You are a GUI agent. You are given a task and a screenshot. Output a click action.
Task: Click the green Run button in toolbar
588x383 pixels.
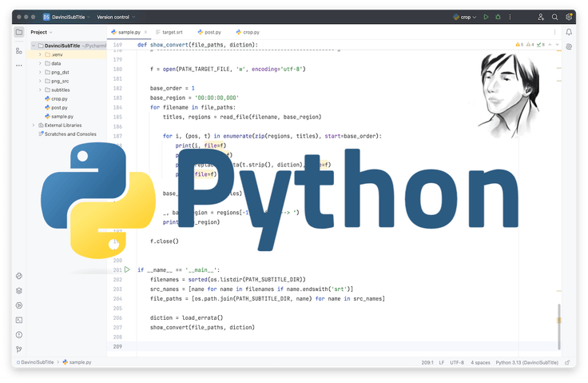click(486, 16)
